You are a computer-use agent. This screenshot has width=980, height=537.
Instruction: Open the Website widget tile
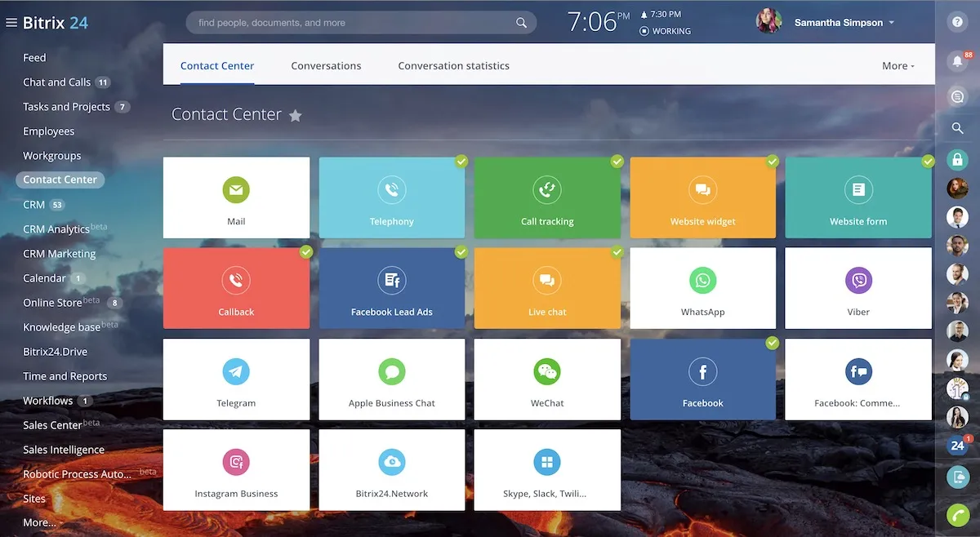[x=703, y=197]
